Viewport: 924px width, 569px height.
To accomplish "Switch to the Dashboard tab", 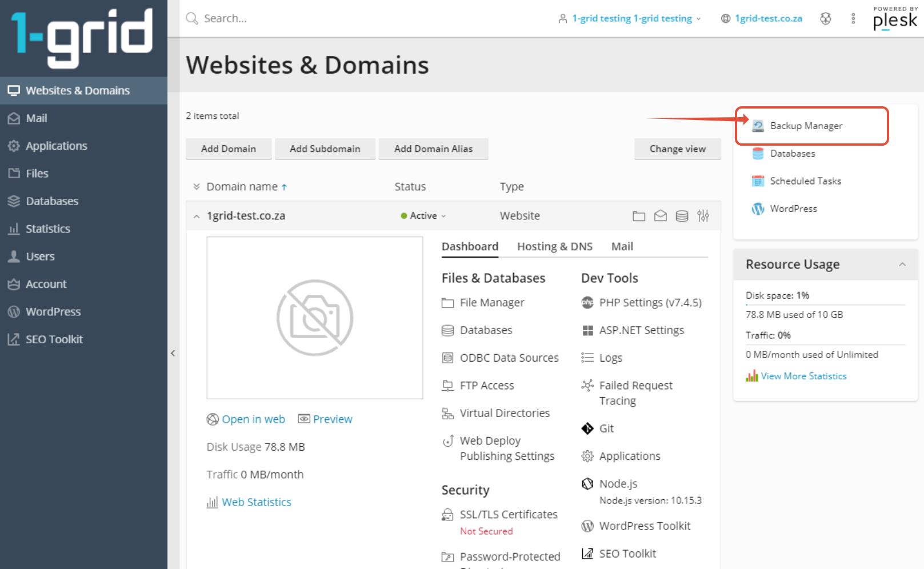I will 470,246.
